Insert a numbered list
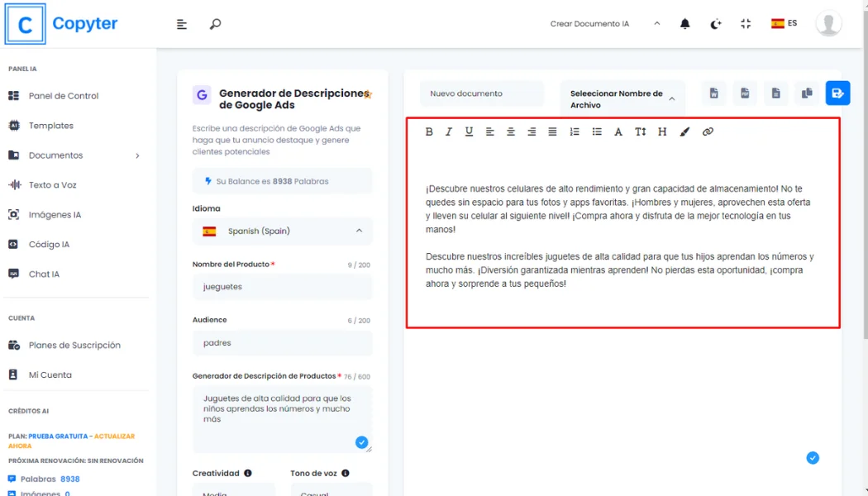The width and height of the screenshot is (868, 496). (575, 131)
